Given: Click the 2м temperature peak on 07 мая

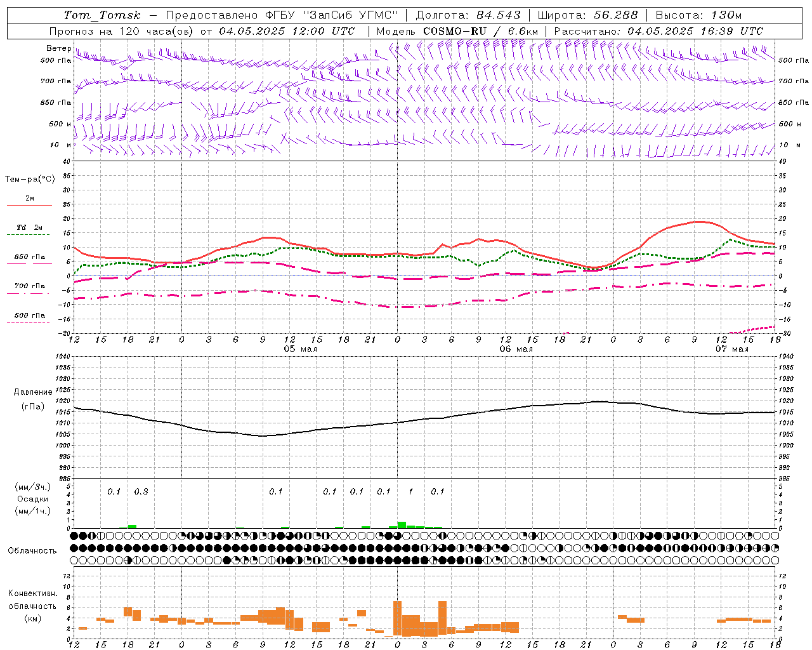Looking at the screenshot, I should click(x=698, y=222).
